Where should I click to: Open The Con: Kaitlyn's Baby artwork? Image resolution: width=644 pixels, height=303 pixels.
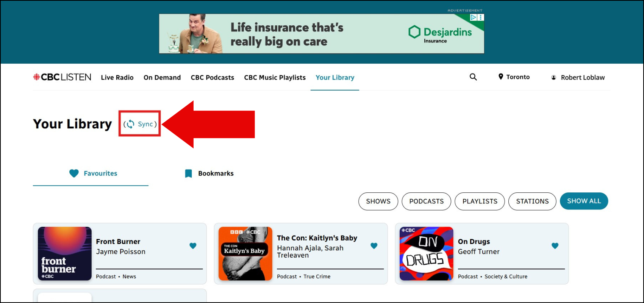point(245,253)
